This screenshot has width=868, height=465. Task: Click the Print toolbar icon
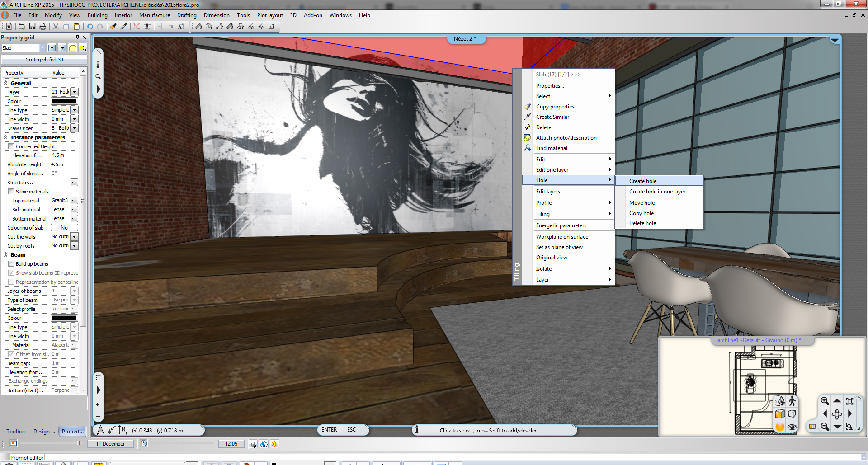click(x=42, y=27)
